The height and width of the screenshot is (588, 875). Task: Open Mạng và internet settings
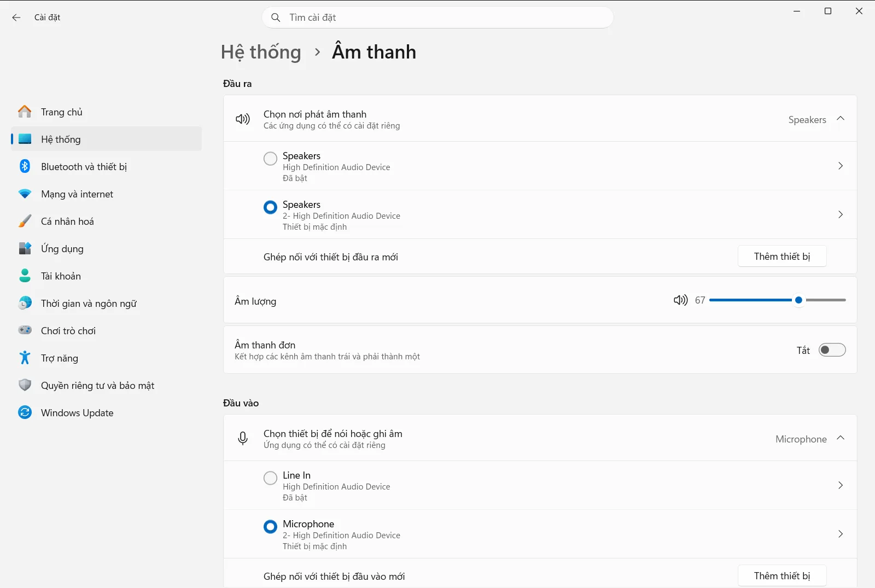point(107,194)
